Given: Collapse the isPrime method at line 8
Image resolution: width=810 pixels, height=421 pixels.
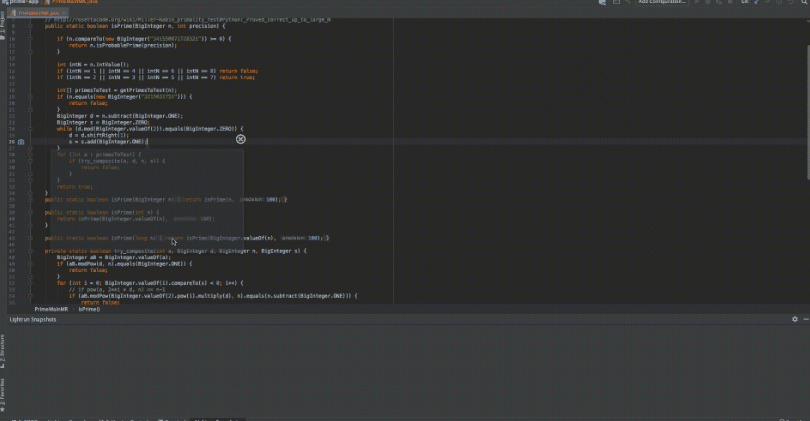Looking at the screenshot, I should click(30, 26).
